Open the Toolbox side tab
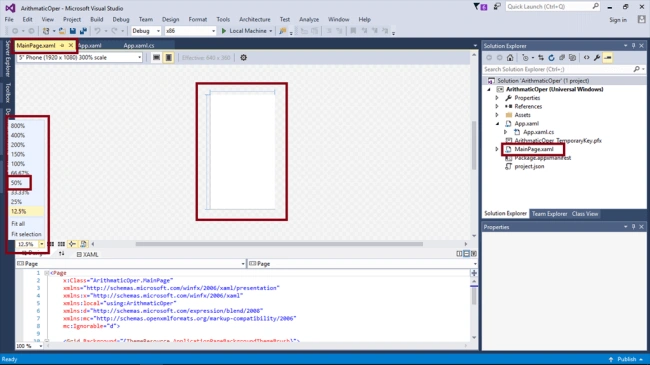 point(7,92)
